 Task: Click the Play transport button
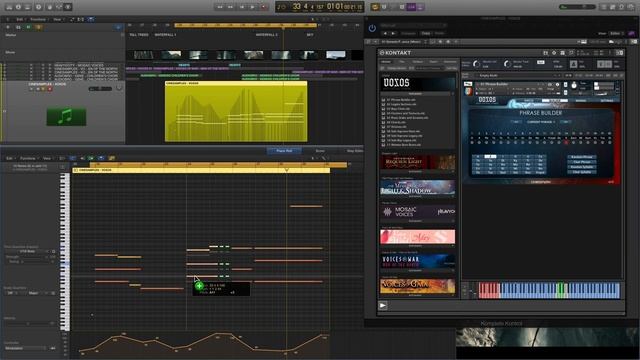point(253,7)
